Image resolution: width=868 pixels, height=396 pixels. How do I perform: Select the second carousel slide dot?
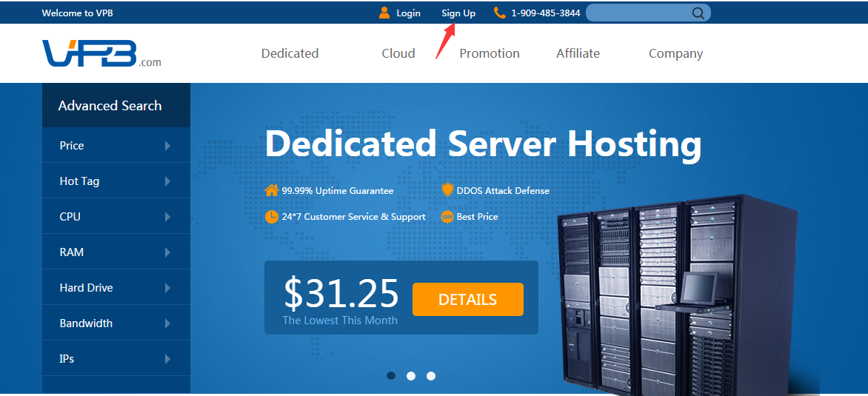tap(411, 376)
